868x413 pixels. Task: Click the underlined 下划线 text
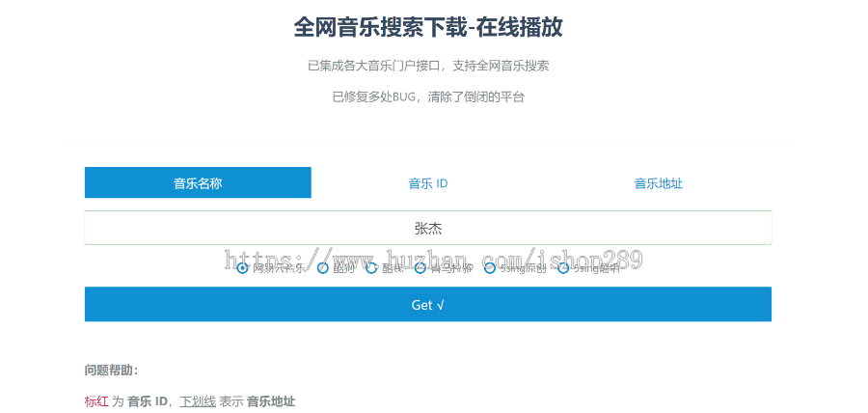pos(198,402)
